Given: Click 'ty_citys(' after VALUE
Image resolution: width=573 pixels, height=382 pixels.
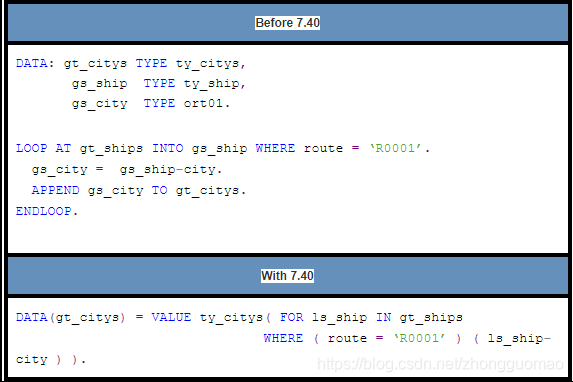Looking at the screenshot, I should 235,317.
